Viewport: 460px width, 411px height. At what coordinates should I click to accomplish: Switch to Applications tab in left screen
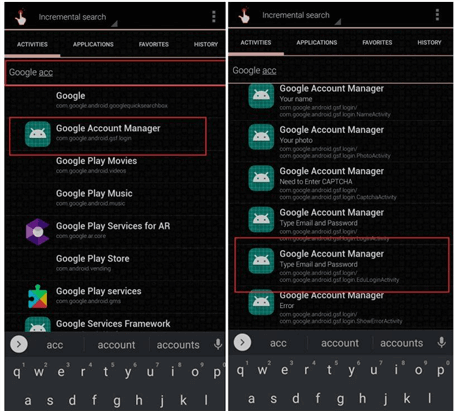(x=93, y=44)
